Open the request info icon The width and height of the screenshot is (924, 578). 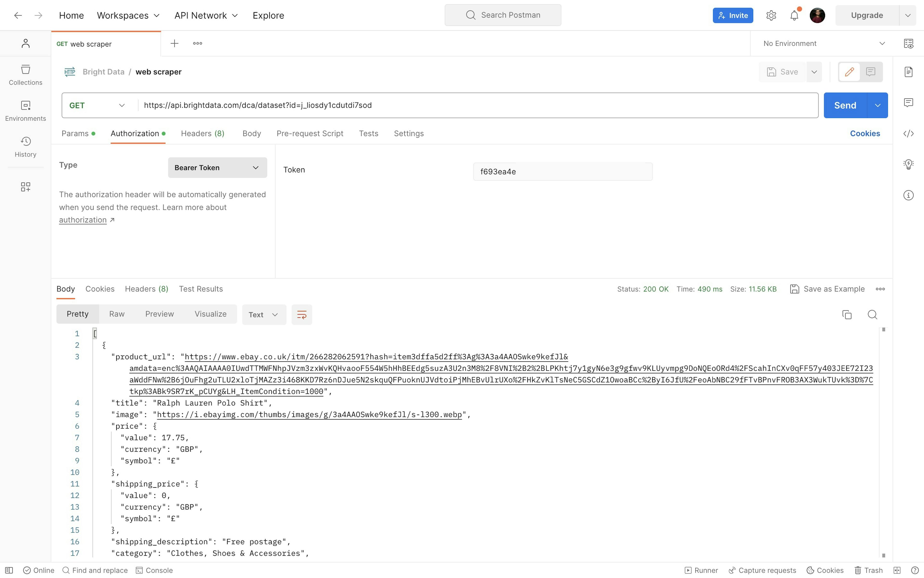pyautogui.click(x=908, y=195)
